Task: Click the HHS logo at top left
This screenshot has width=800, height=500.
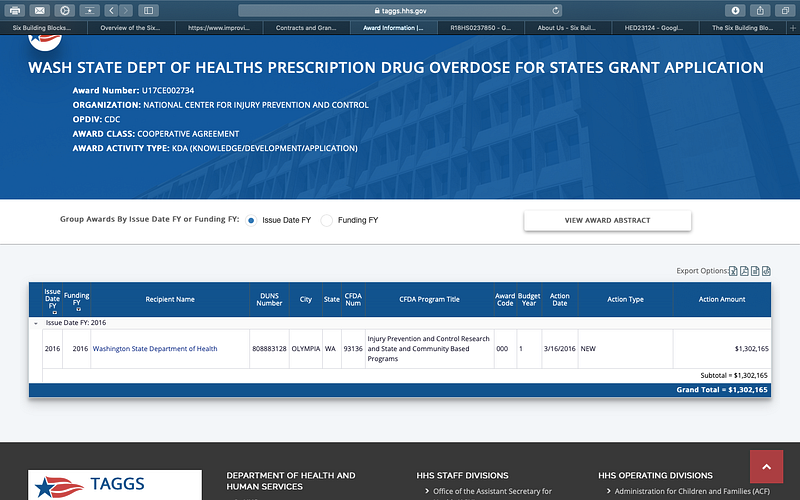Action: (x=45, y=42)
